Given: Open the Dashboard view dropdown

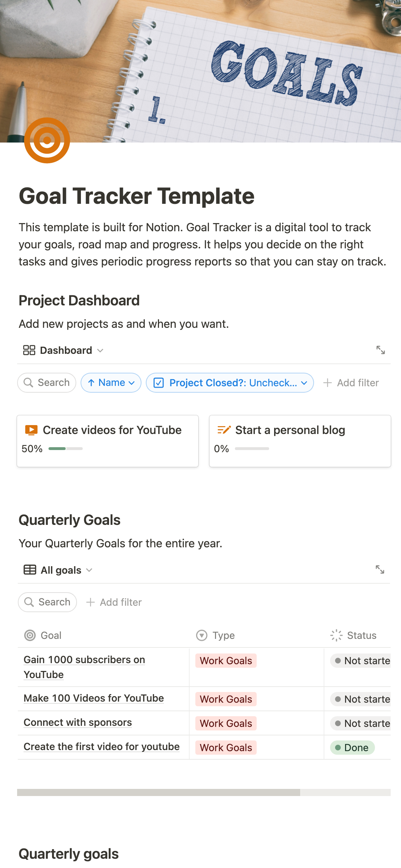Looking at the screenshot, I should click(x=63, y=350).
